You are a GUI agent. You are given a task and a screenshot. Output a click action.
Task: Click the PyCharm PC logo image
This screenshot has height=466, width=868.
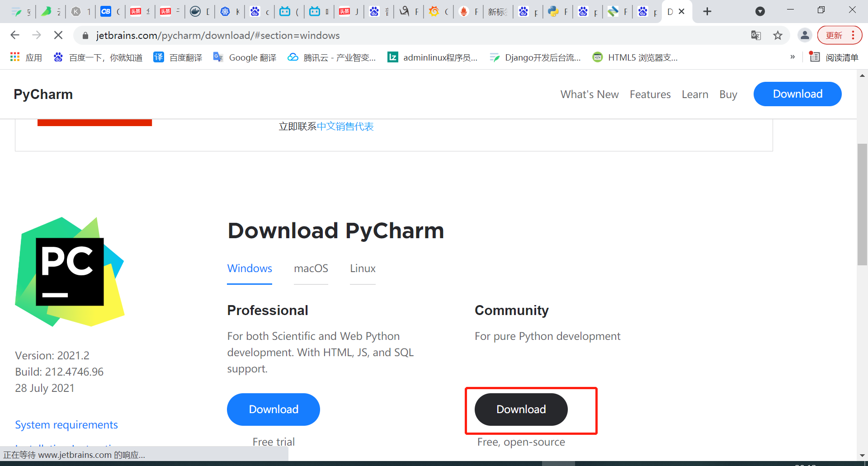point(70,272)
